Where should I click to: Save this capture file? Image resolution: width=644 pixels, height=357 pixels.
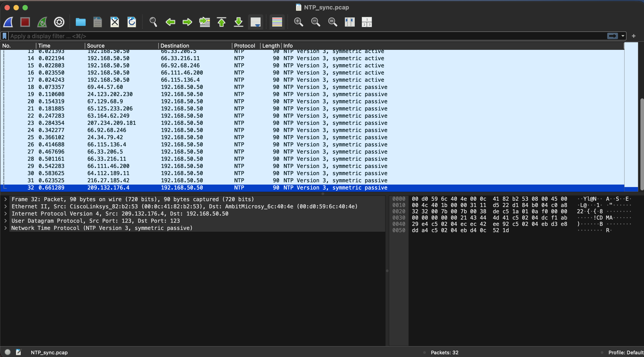click(x=98, y=22)
